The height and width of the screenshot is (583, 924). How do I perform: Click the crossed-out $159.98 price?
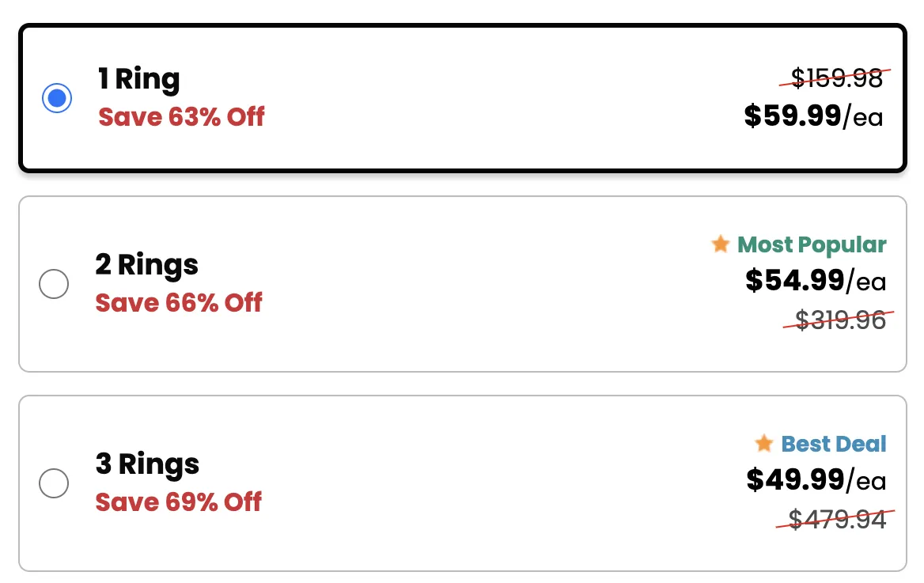(x=837, y=78)
